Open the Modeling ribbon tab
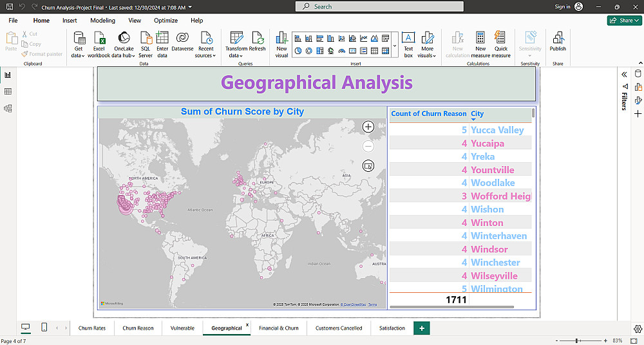The image size is (644, 345). click(102, 21)
